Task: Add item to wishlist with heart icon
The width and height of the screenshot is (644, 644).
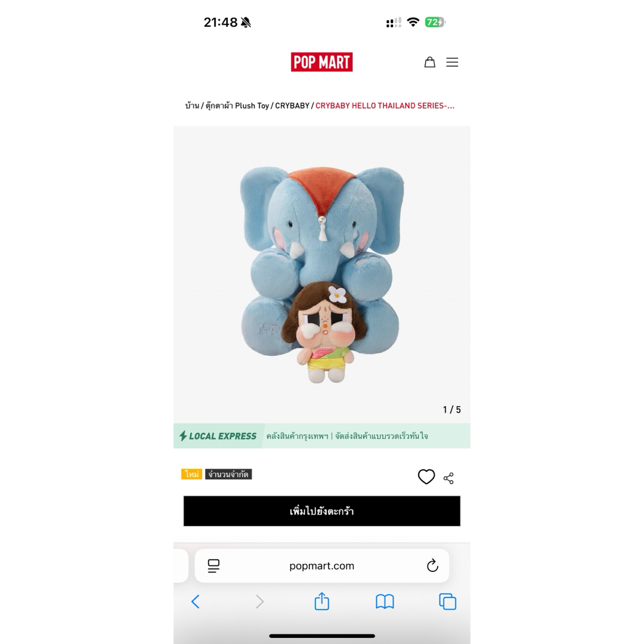Action: point(426,476)
